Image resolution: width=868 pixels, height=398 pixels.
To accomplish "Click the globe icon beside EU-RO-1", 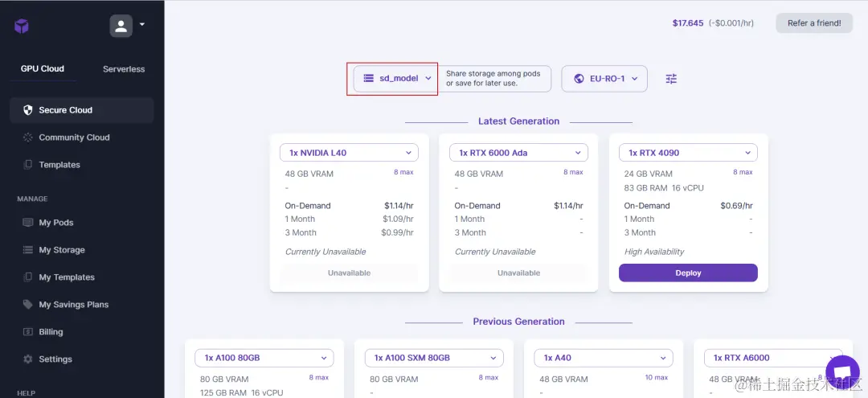I will pyautogui.click(x=579, y=79).
